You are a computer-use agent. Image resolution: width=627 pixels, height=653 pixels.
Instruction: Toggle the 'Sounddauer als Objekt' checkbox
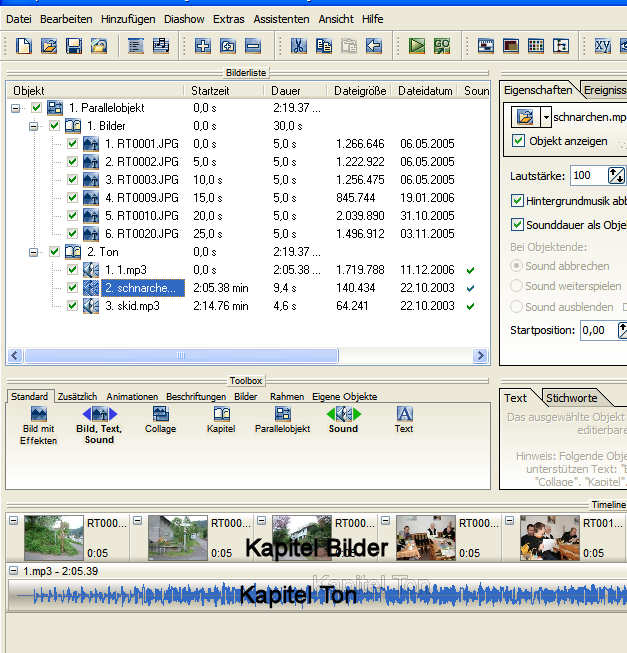[518, 225]
